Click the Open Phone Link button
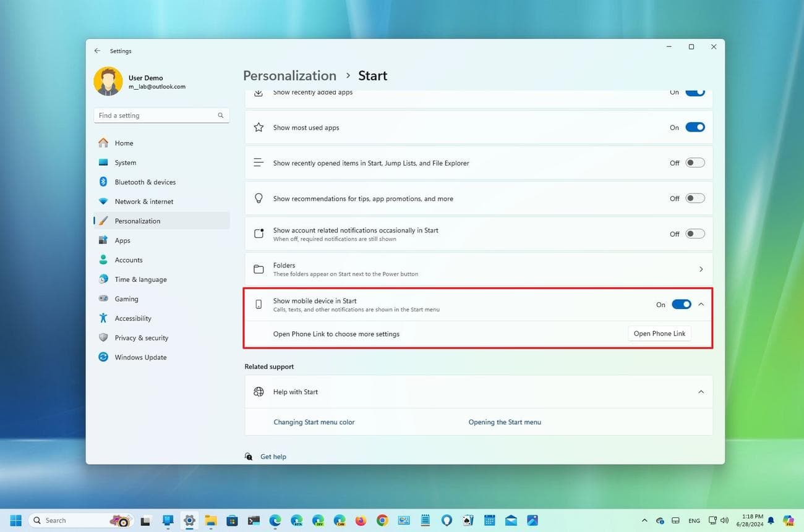Screen dimensions: 804x532 tap(659, 334)
